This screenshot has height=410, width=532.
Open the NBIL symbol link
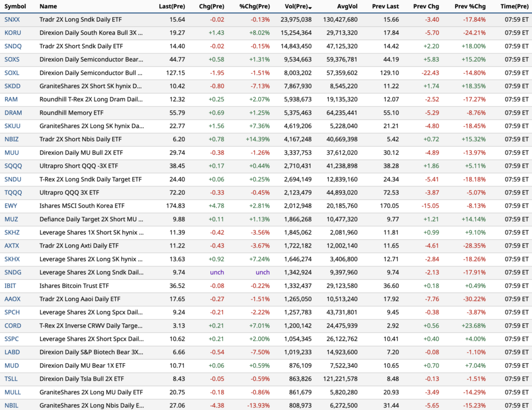click(11, 406)
